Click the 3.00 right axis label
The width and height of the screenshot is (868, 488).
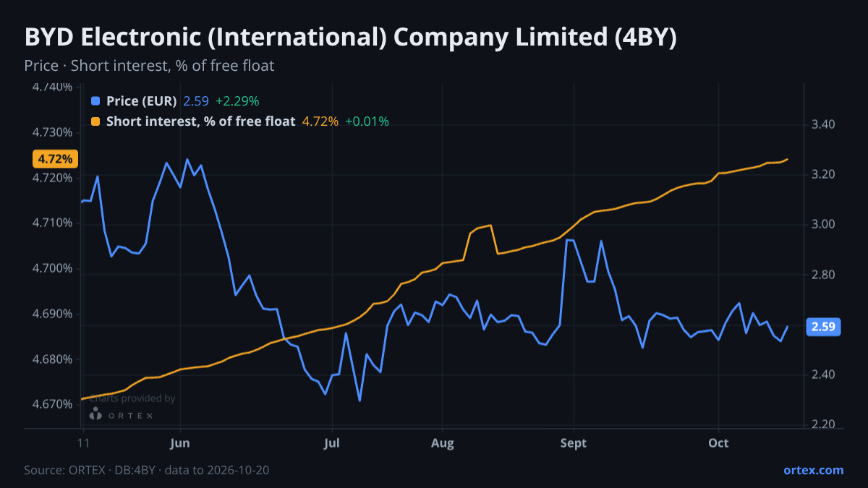pos(824,225)
